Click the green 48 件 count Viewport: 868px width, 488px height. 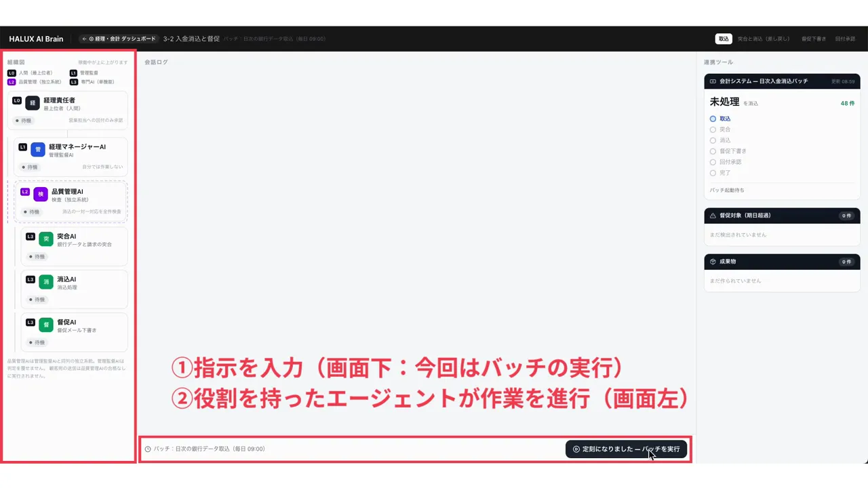[848, 104]
